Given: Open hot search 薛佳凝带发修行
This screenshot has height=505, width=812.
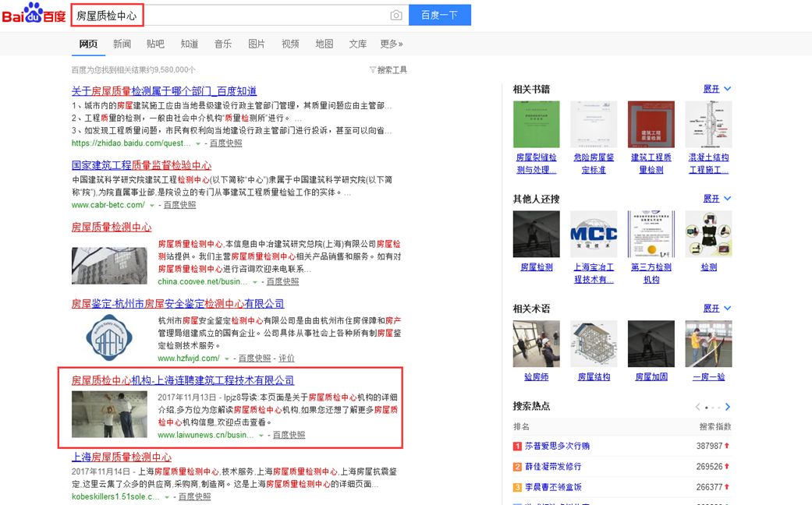Looking at the screenshot, I should pos(553,467).
